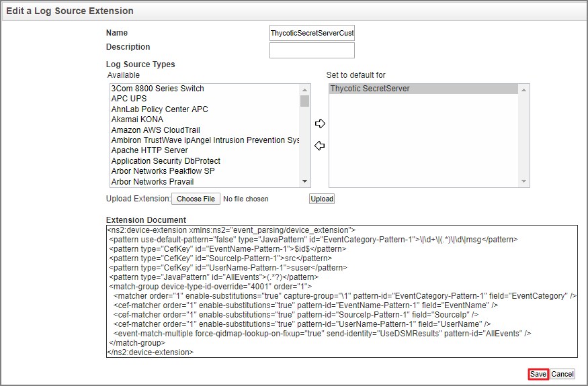Viewport: 588px width, 386px height.
Task: Click the EventCategory-Pattern-1 pattern line
Action: click(313, 240)
